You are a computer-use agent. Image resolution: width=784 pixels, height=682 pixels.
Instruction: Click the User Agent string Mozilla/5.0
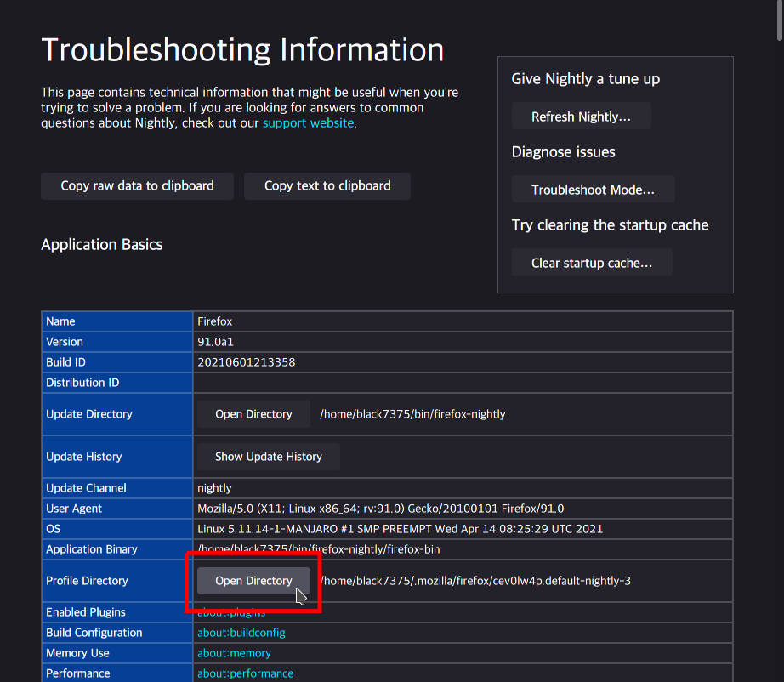tap(380, 509)
